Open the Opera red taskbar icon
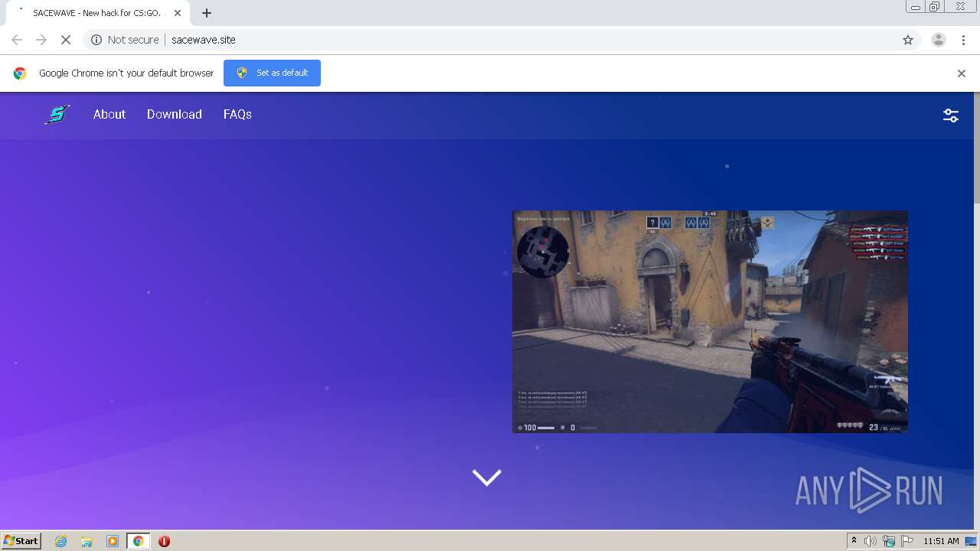 pyautogui.click(x=164, y=541)
